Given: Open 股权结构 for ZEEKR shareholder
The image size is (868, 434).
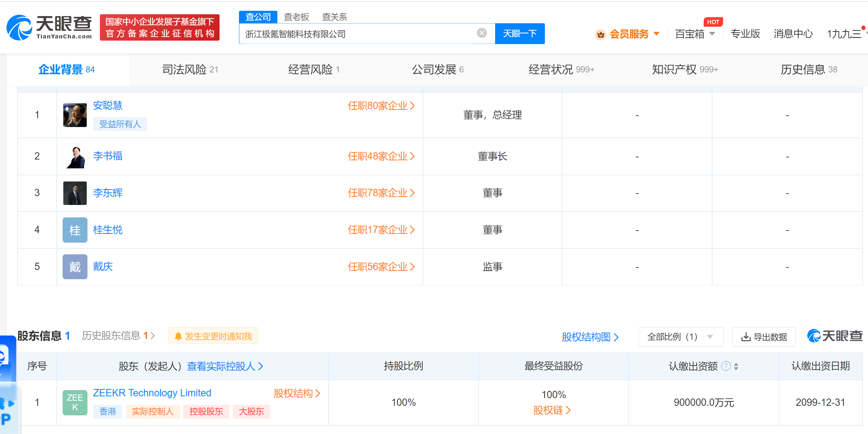Looking at the screenshot, I should (297, 393).
